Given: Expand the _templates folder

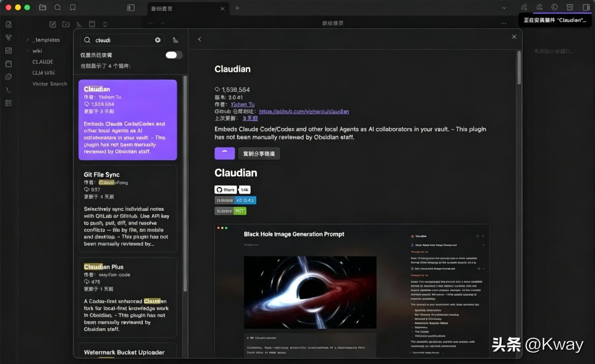Looking at the screenshot, I should (28, 40).
